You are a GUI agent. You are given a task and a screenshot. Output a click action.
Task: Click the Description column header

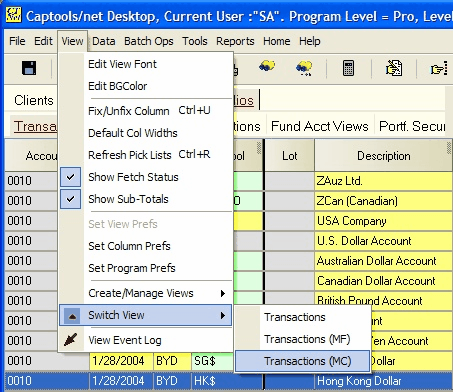coord(383,156)
